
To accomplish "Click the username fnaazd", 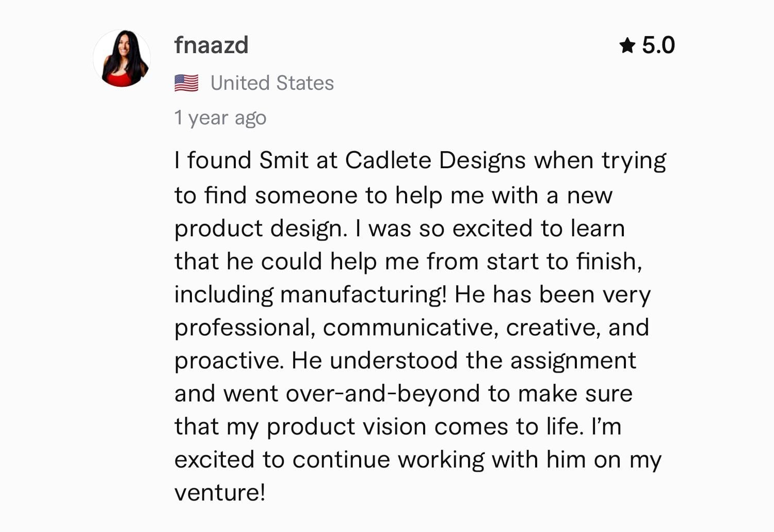I will pyautogui.click(x=212, y=45).
